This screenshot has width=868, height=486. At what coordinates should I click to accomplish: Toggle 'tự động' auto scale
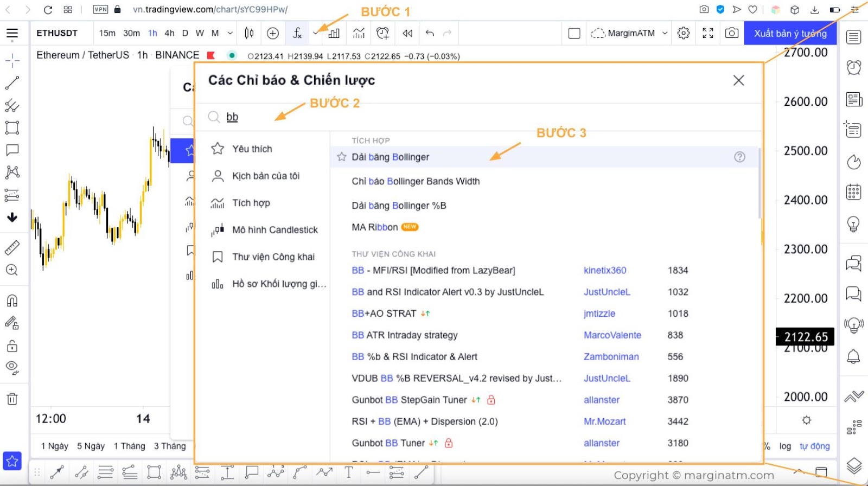[815, 446]
